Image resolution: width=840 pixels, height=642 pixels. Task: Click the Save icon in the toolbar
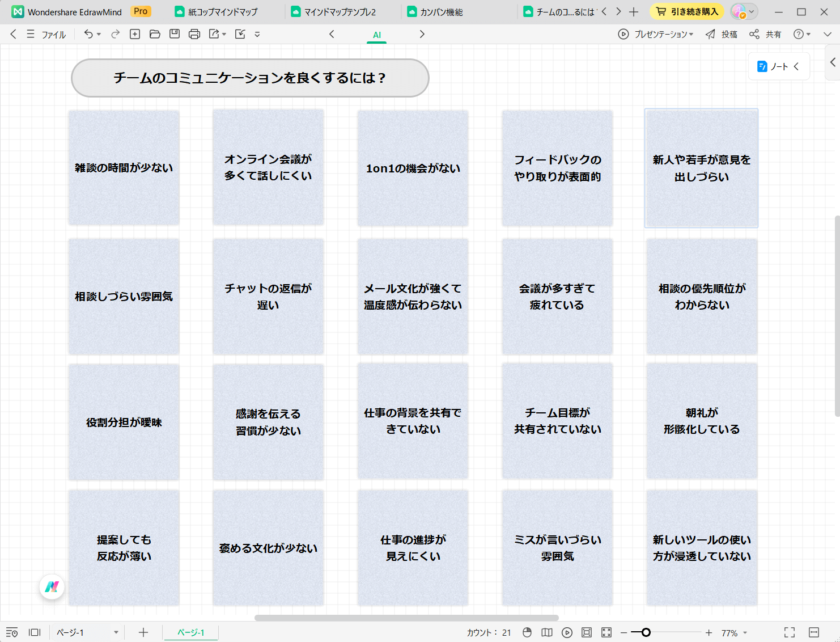(175, 34)
